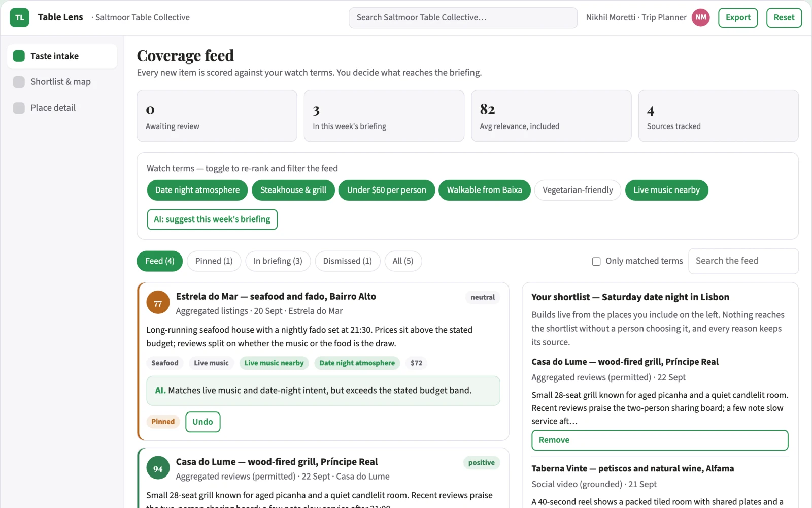Enable Vegetarian-friendly watch term
Viewport: 812px width, 508px height.
578,190
